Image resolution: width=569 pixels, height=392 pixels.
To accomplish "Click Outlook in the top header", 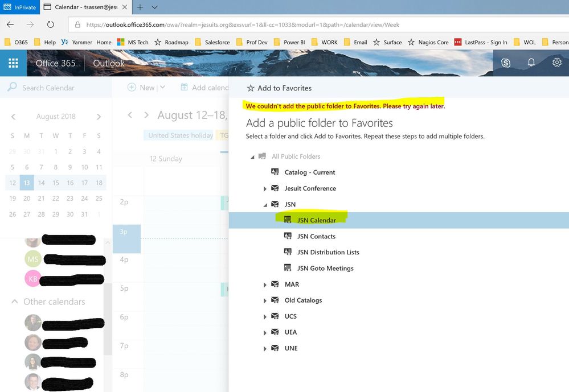I will click(x=108, y=63).
